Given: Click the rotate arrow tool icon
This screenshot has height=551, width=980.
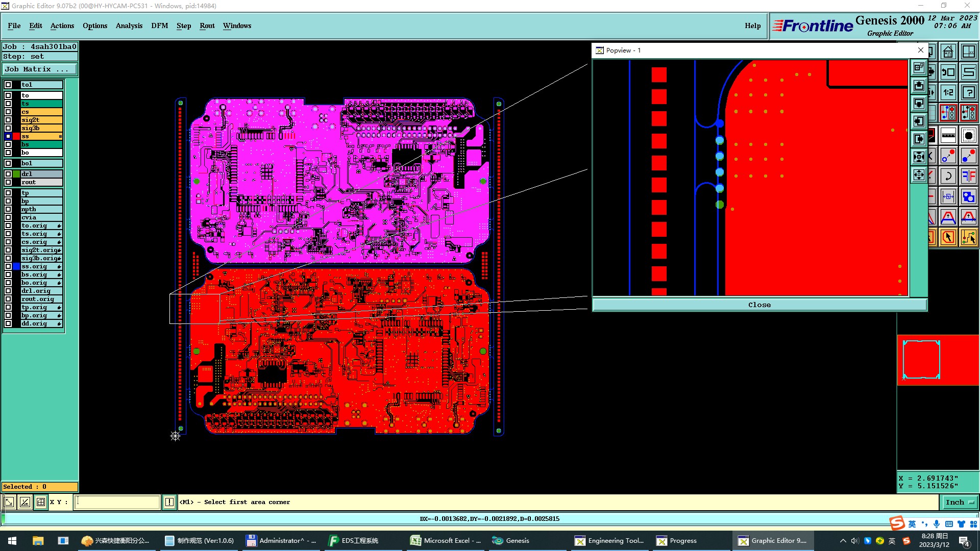Looking at the screenshot, I should (x=948, y=177).
